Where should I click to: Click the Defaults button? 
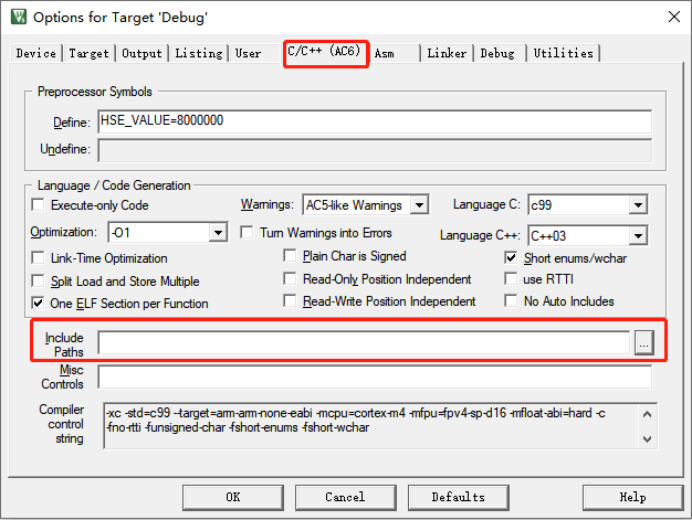click(457, 497)
